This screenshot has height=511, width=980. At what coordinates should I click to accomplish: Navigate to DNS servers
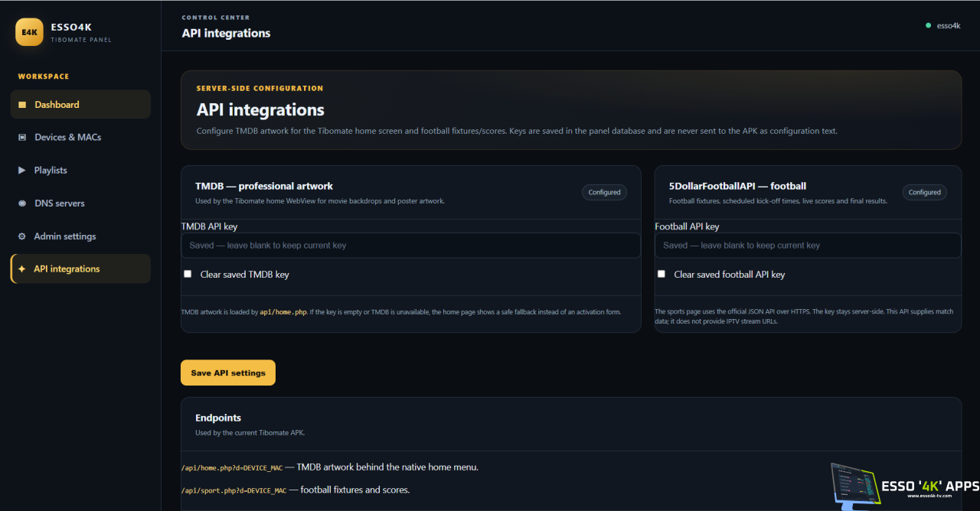[x=80, y=203]
